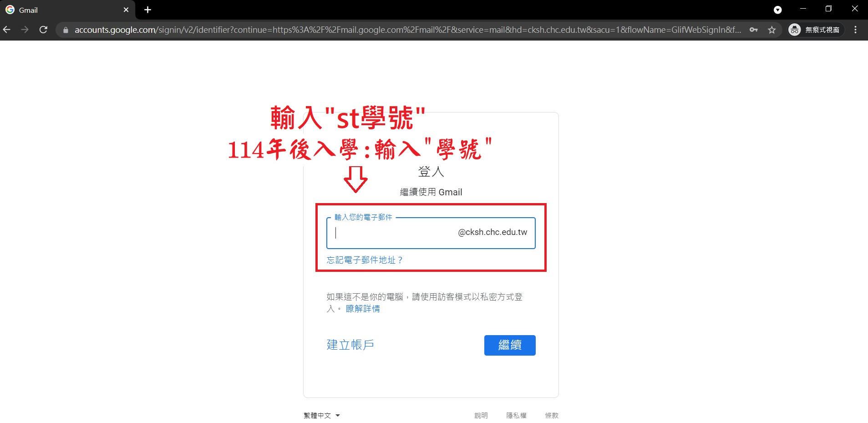Click the browser forward arrow
The width and height of the screenshot is (868, 423).
tap(25, 30)
